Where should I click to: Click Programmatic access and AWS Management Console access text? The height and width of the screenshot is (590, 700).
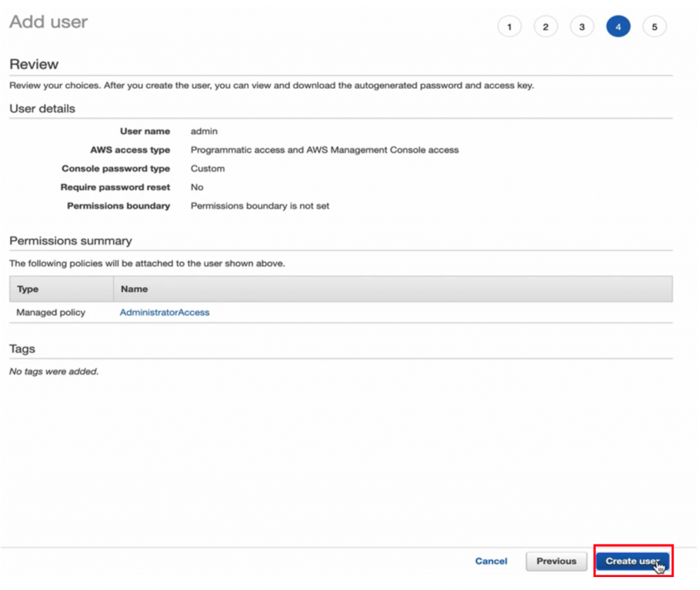click(x=325, y=150)
